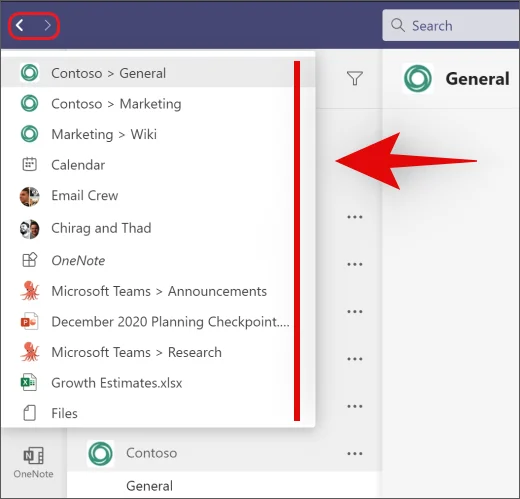Open OneNote from history list
This screenshot has width=520, height=499.
158,260
